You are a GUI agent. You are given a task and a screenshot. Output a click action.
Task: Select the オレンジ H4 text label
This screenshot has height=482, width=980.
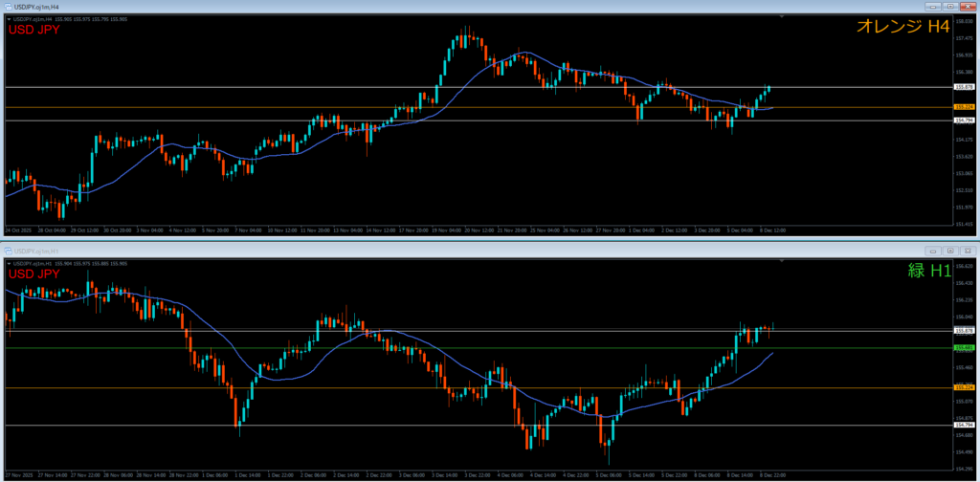[902, 29]
